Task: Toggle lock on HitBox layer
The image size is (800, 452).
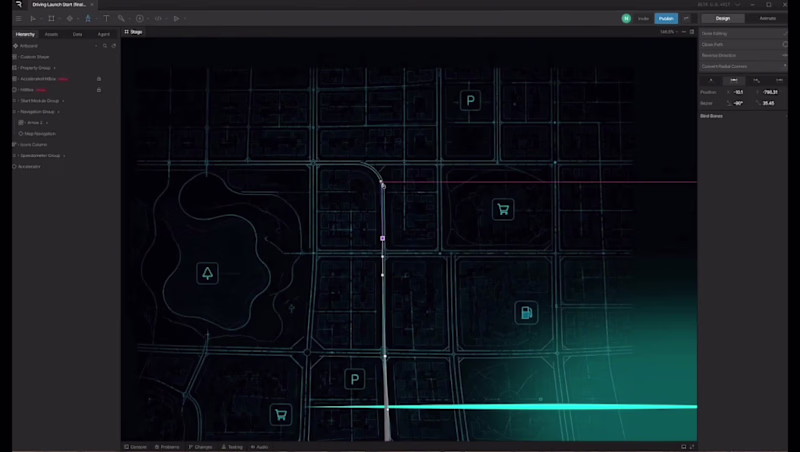Action: click(x=99, y=90)
